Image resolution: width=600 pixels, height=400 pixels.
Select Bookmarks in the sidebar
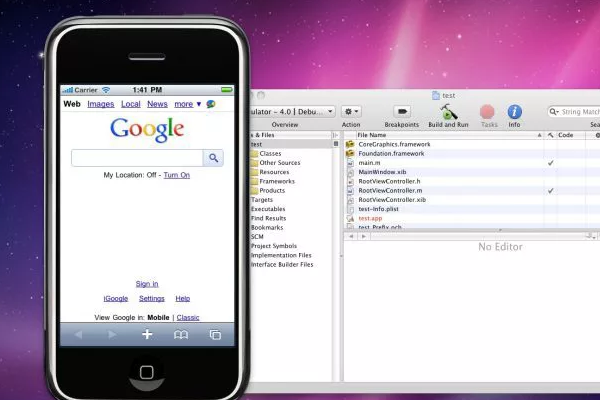[x=267, y=227]
